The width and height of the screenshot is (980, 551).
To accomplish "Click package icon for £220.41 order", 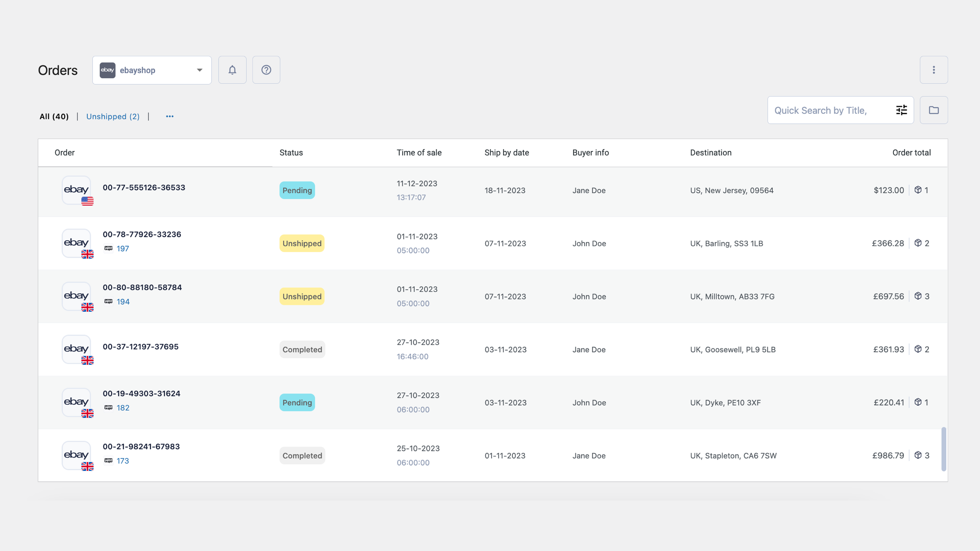I will (918, 402).
